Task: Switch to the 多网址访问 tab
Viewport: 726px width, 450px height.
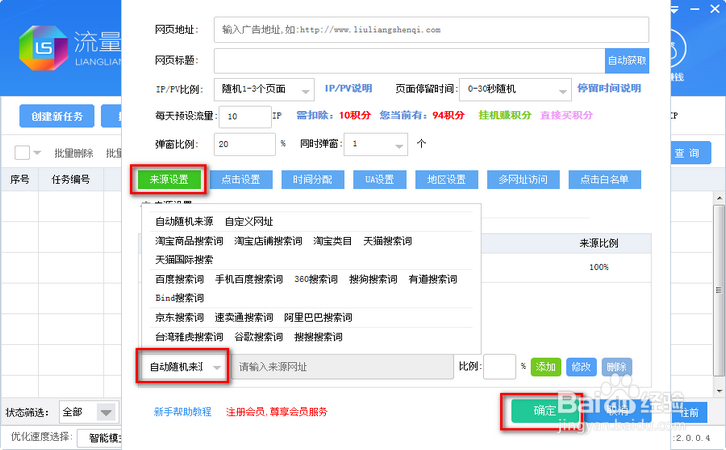Action: 523,180
